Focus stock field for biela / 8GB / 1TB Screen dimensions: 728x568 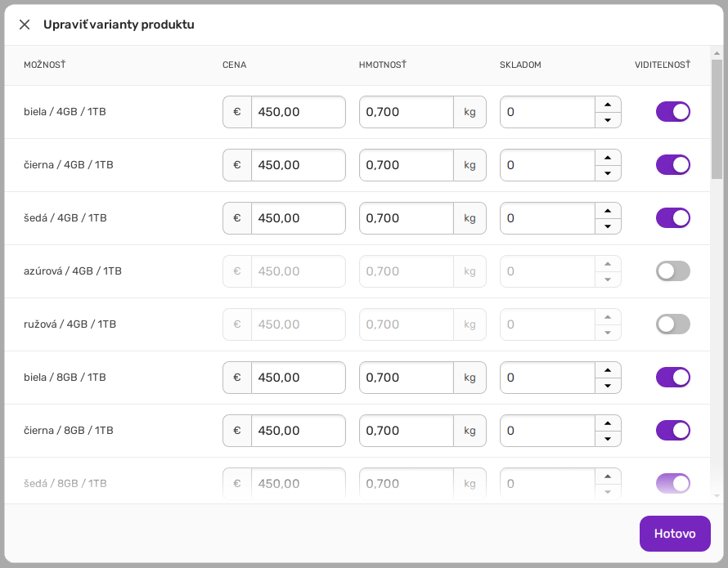click(546, 378)
